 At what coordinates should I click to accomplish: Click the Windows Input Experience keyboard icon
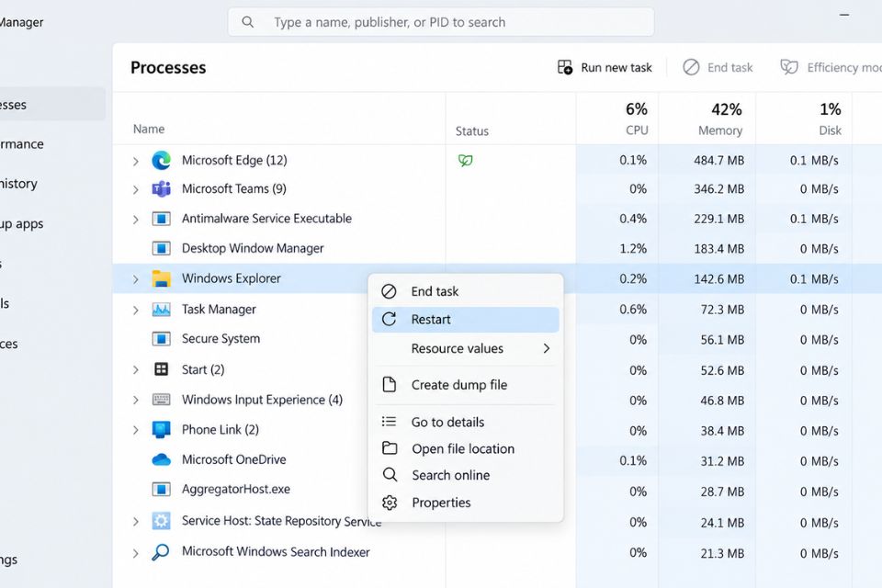pos(162,400)
